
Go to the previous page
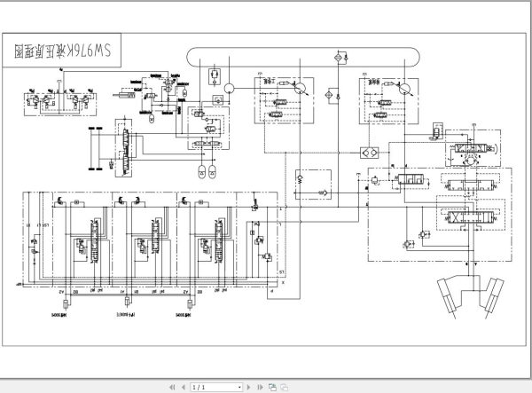184,387
